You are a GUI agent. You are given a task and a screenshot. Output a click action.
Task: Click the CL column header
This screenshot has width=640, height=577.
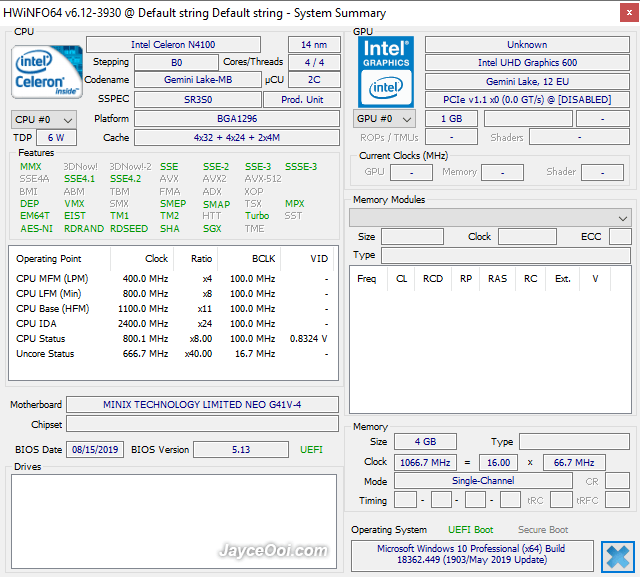[x=401, y=279]
